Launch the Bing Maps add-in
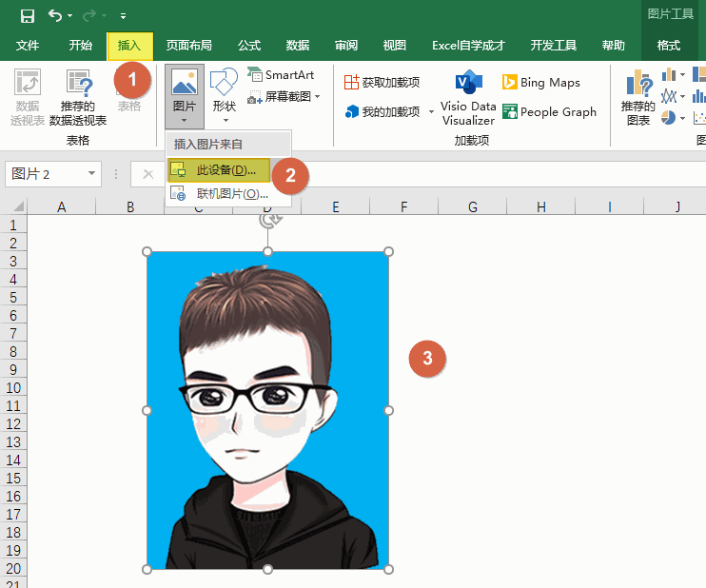The height and width of the screenshot is (588, 706). (540, 83)
